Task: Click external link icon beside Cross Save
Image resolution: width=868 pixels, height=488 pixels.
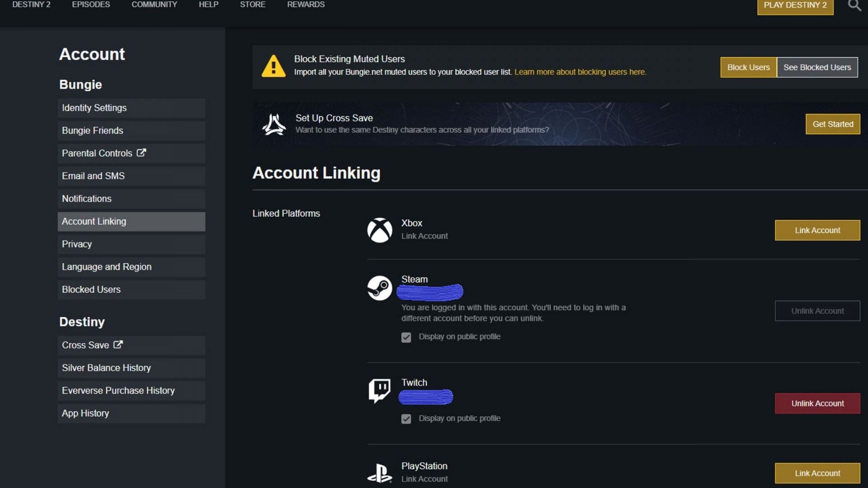Action: coord(118,344)
